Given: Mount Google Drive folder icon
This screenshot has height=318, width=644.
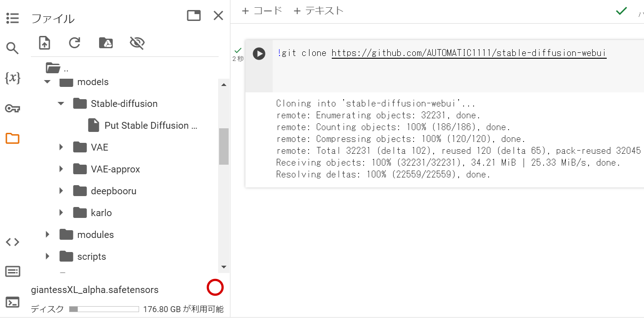Looking at the screenshot, I should [x=106, y=43].
